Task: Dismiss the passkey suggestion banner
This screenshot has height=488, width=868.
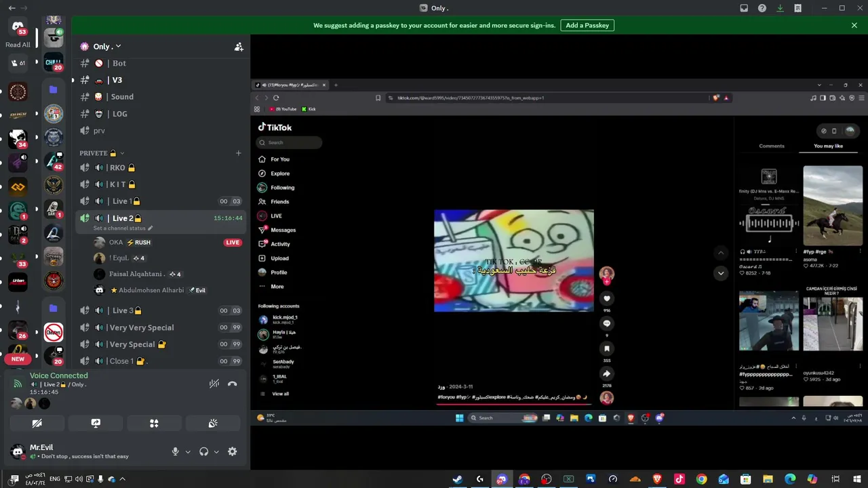Action: 854,25
